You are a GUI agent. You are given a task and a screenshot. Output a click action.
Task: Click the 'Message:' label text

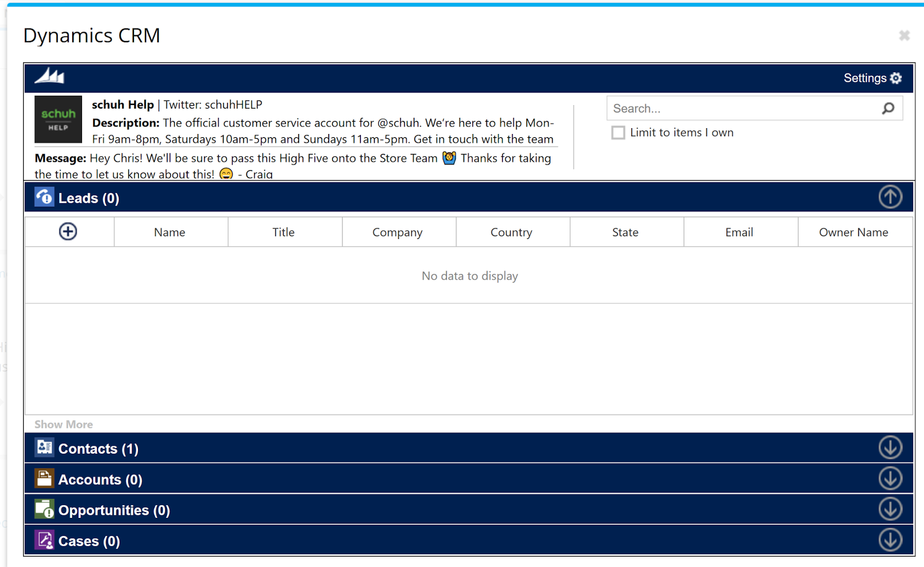[61, 158]
